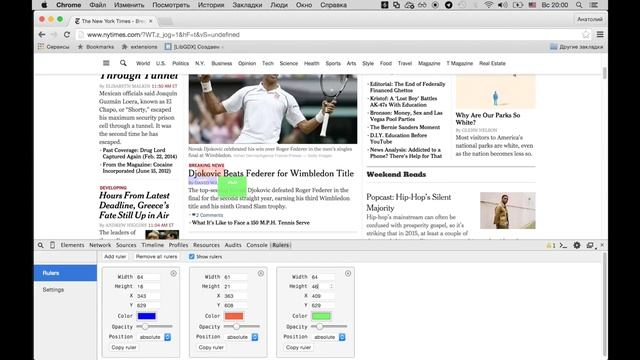This screenshot has height=360, width=640.
Task: Open the red color swatch picker
Action: pos(234,316)
